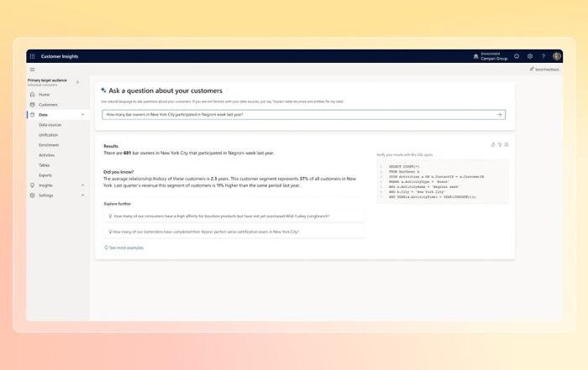Click the Insights lightbulb icon
Screen dimensions: 588x370
[32, 185]
